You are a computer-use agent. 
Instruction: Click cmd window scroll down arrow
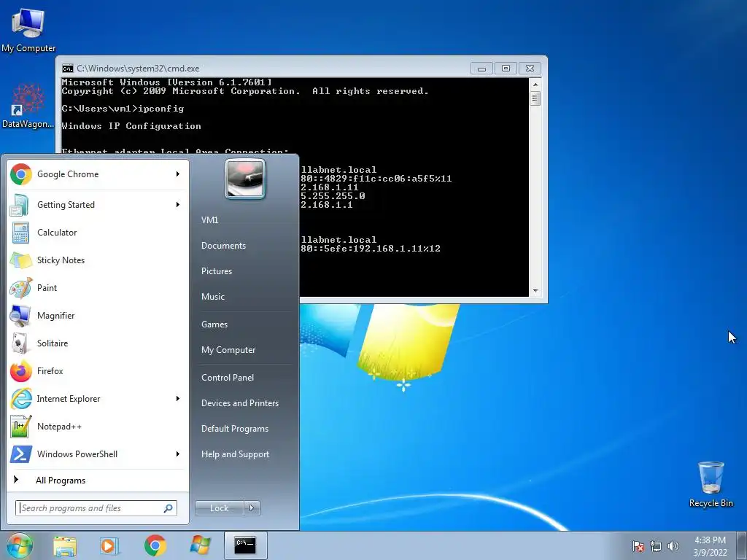tap(535, 291)
